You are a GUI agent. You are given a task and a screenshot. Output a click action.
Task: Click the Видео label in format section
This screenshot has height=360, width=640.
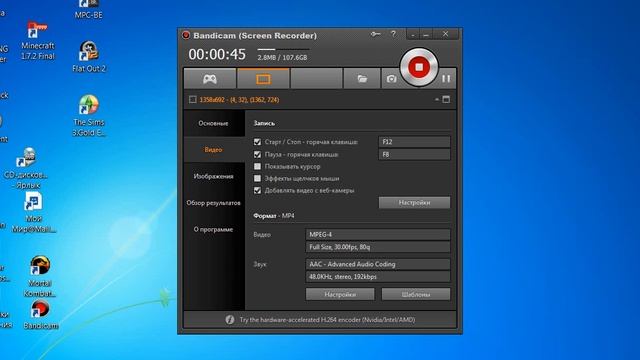pyautogui.click(x=262, y=235)
